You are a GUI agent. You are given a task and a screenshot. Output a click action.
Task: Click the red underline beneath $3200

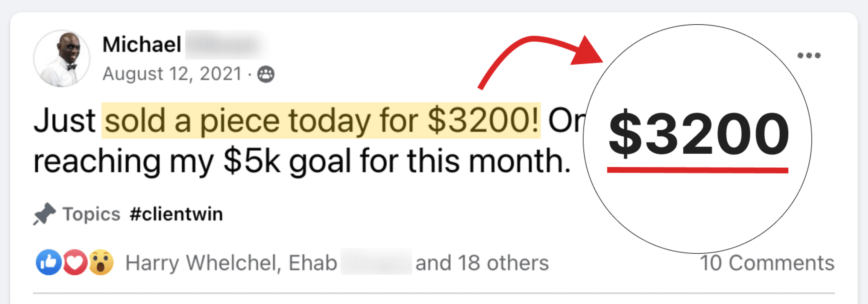point(698,170)
